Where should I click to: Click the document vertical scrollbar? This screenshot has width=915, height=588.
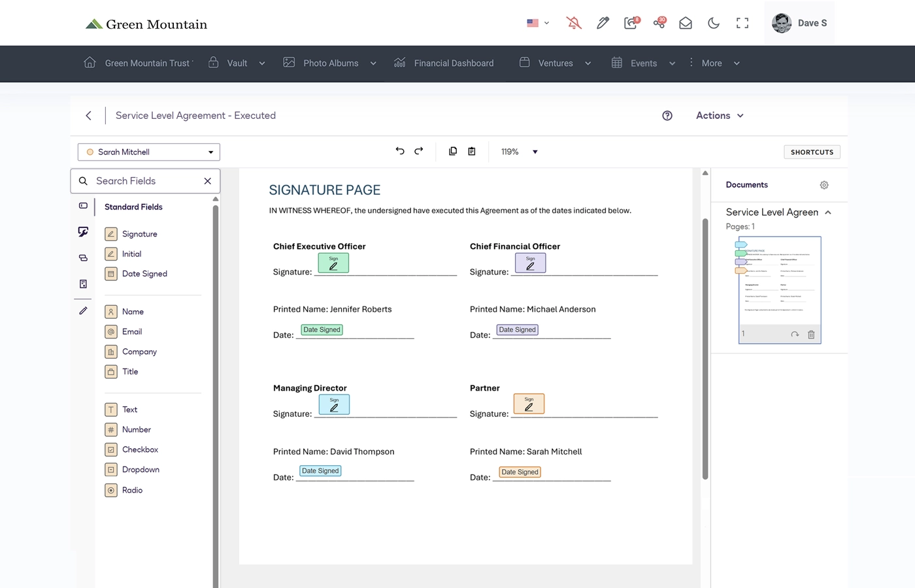pos(705,349)
